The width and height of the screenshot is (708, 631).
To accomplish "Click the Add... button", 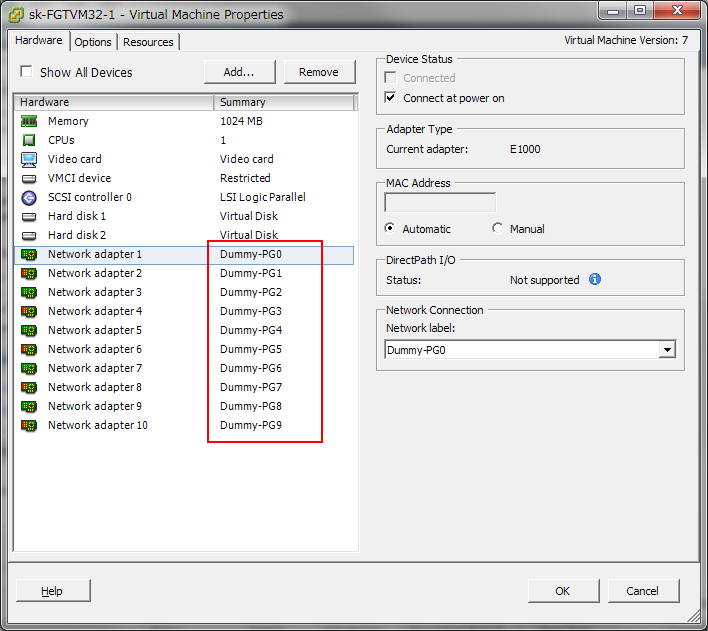I will pyautogui.click(x=239, y=72).
